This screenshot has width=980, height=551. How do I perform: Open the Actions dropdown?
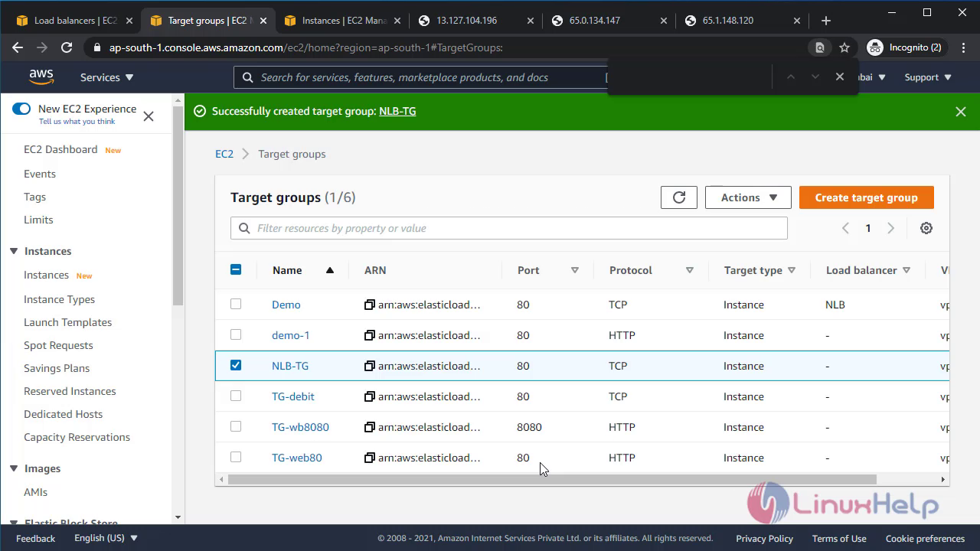(x=749, y=197)
